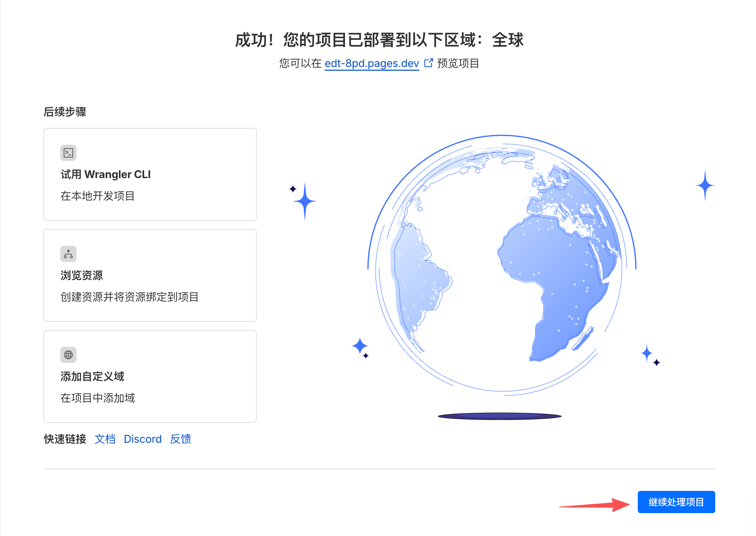Click the success heading 成功！您的项目已部署
Image resolution: width=756 pixels, height=536 pixels.
point(379,40)
